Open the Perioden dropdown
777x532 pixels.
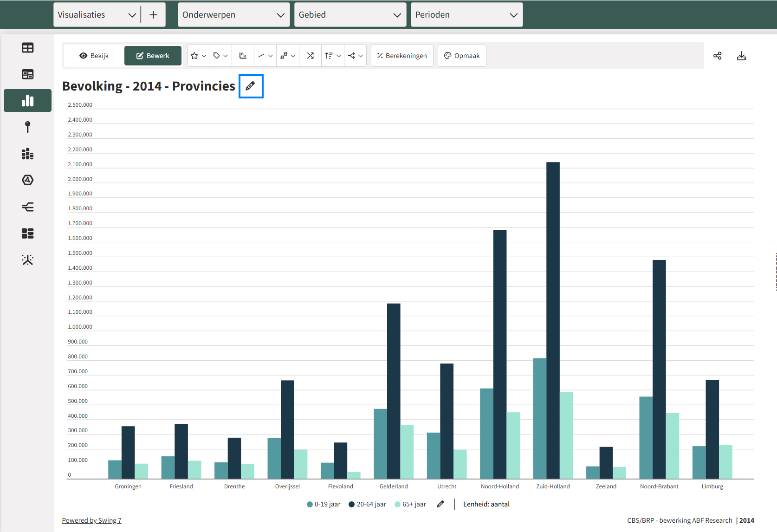[466, 15]
